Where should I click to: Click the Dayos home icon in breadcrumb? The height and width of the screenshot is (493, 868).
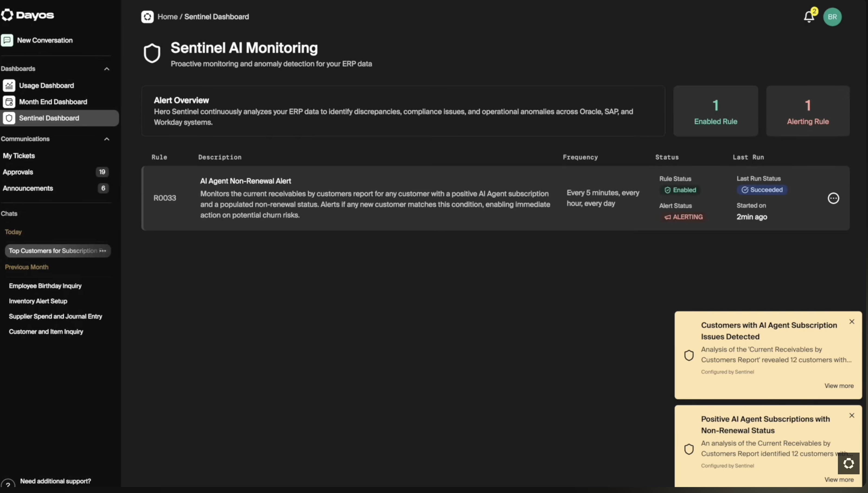coord(147,17)
